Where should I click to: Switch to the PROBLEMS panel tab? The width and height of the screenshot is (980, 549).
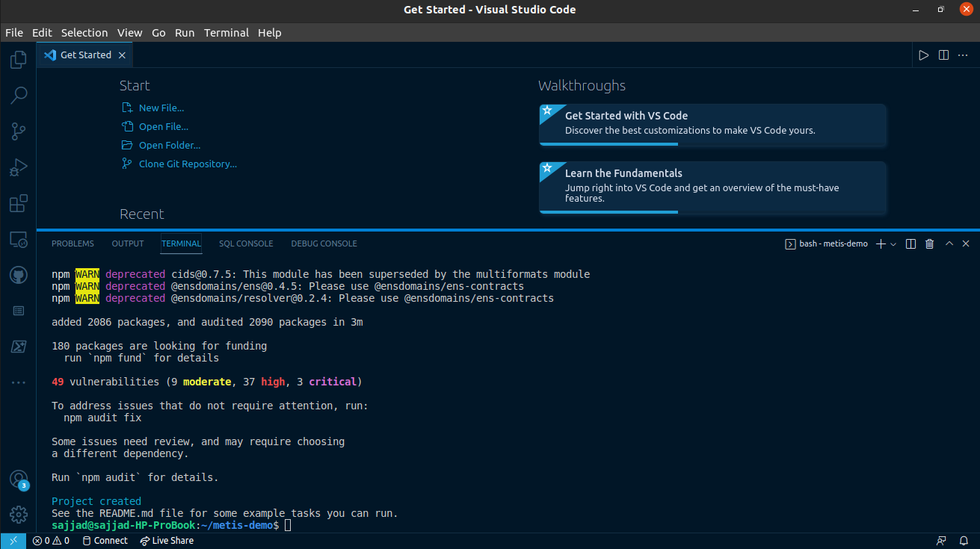(x=73, y=244)
